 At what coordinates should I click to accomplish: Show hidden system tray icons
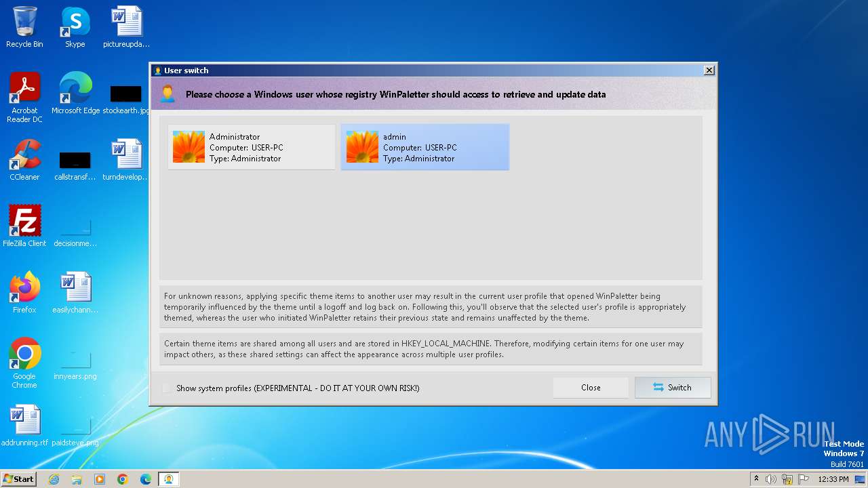coord(756,479)
